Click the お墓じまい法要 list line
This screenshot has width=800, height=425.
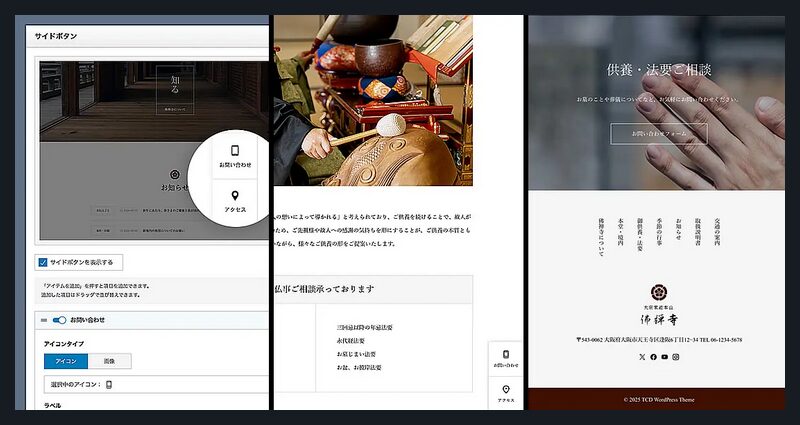click(x=356, y=354)
